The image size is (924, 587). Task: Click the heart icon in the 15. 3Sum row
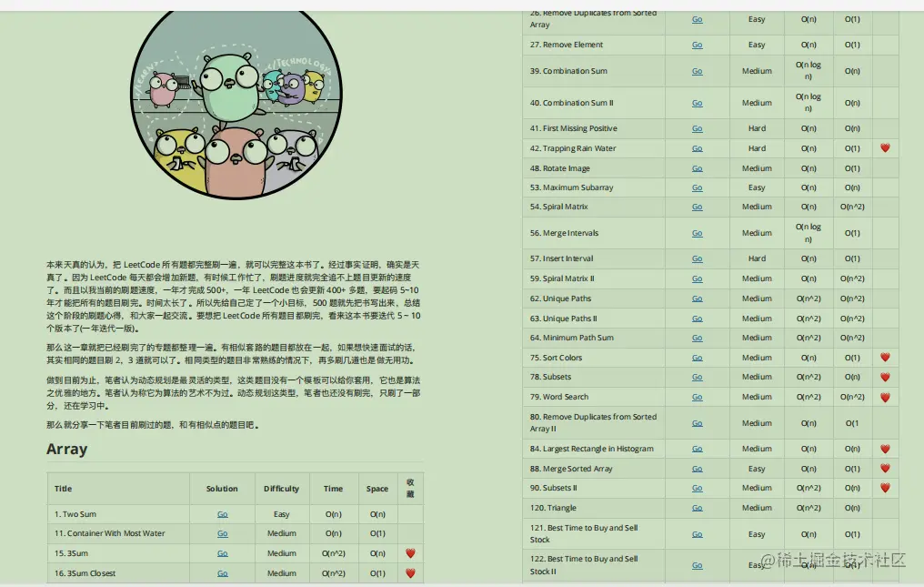pos(411,553)
